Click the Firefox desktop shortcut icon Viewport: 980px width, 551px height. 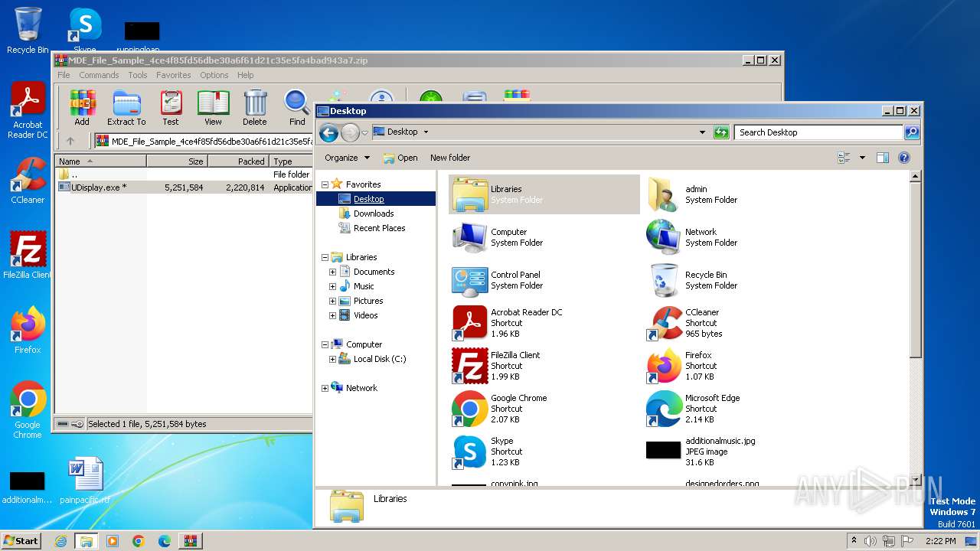(28, 330)
